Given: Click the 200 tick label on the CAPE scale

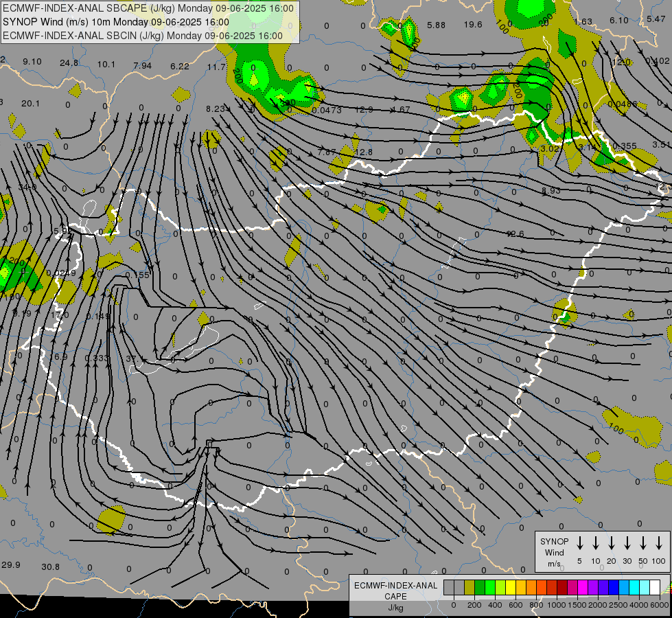Looking at the screenshot, I should click(x=474, y=605).
